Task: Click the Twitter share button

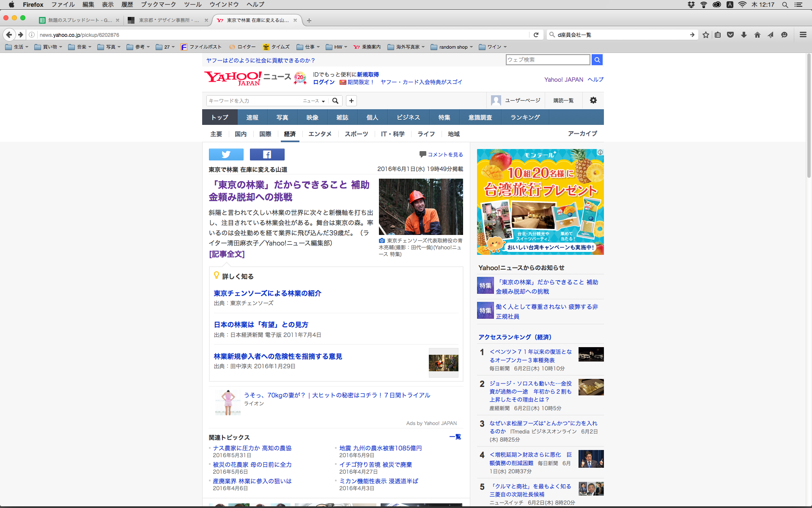Action: coord(226,155)
